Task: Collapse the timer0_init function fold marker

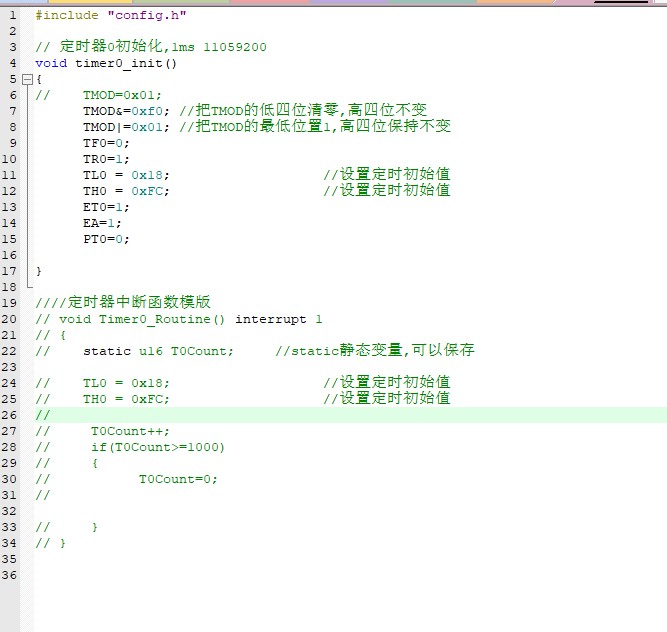Action: pos(27,80)
